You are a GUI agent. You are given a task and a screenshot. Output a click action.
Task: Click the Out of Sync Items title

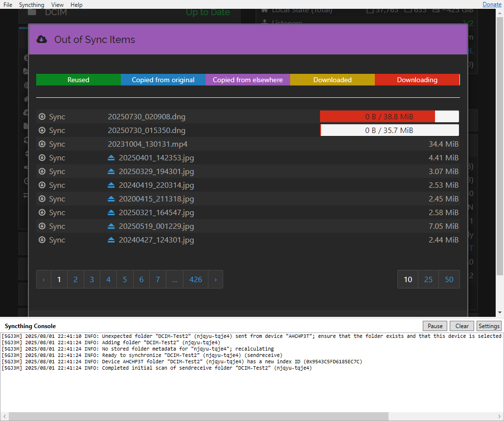(94, 40)
